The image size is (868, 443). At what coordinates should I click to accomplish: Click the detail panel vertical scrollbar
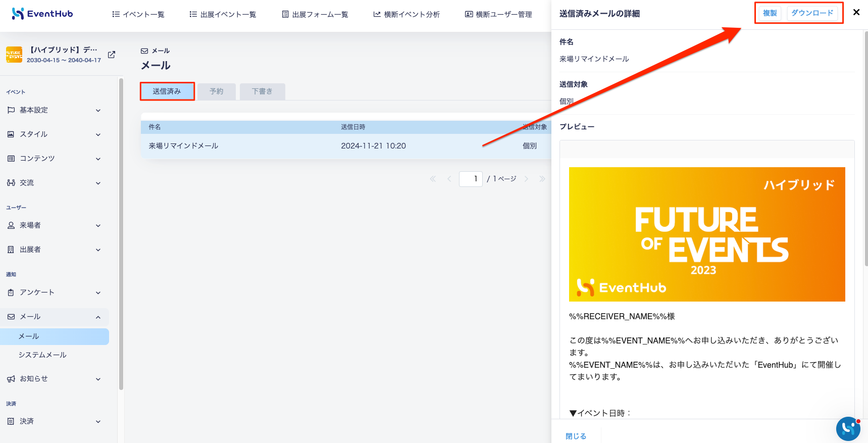866,149
